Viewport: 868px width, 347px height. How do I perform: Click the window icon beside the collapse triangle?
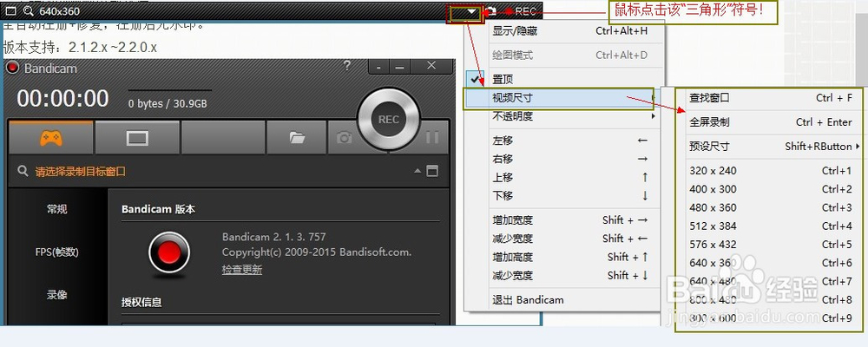coord(432,171)
